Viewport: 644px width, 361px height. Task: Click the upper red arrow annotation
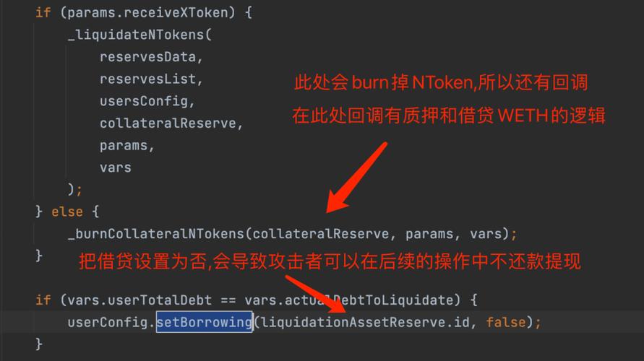point(356,177)
